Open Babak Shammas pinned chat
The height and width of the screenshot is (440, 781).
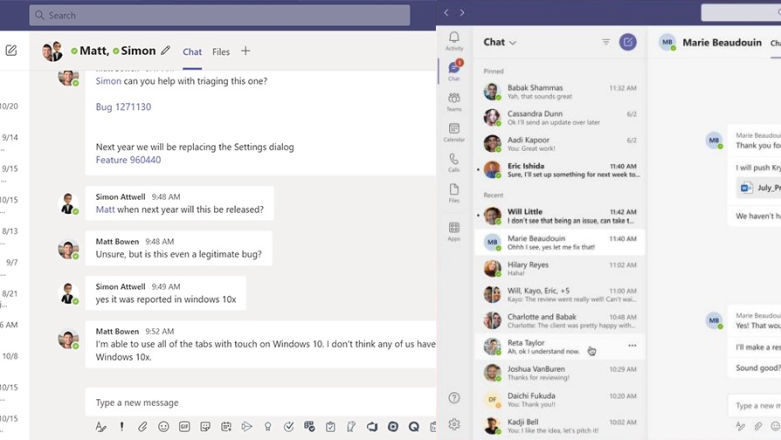click(x=560, y=92)
